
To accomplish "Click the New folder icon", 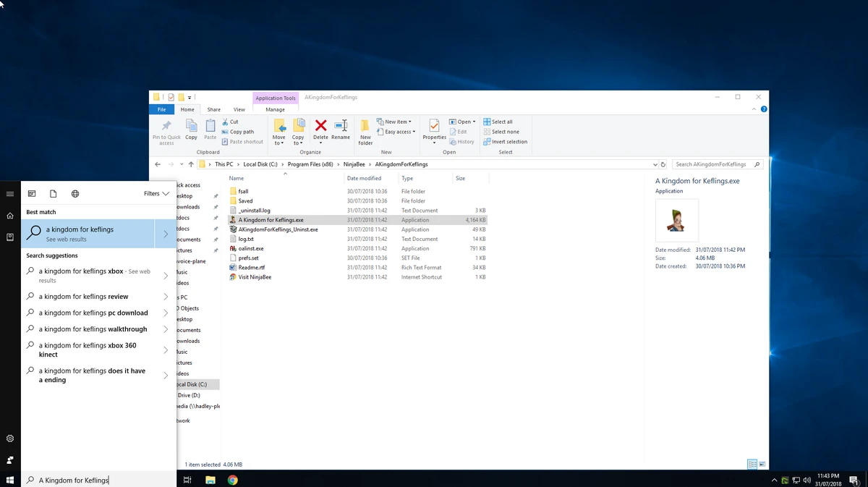I will coord(365,126).
